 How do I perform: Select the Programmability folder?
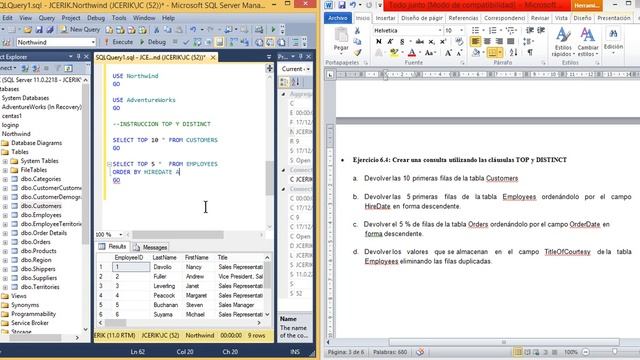(x=33, y=314)
